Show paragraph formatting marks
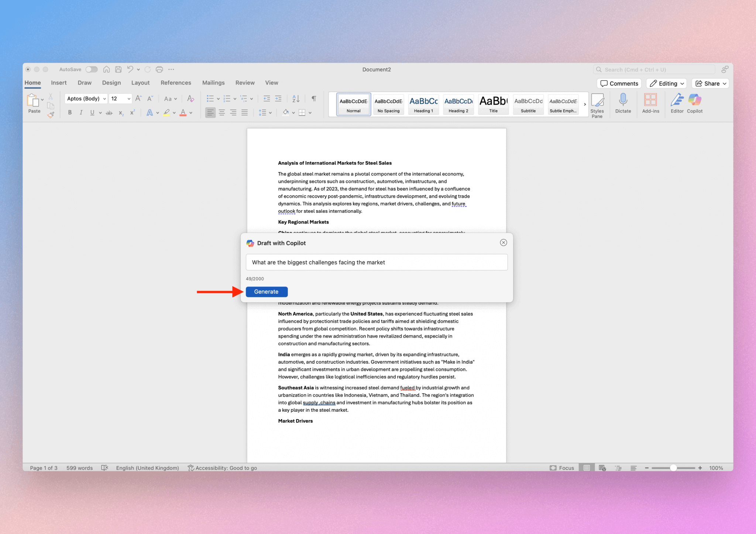Screen dimensions: 756x534 click(x=313, y=98)
